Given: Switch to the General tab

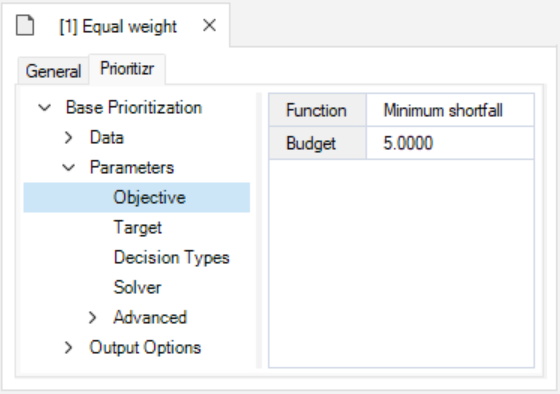Looking at the screenshot, I should (54, 71).
